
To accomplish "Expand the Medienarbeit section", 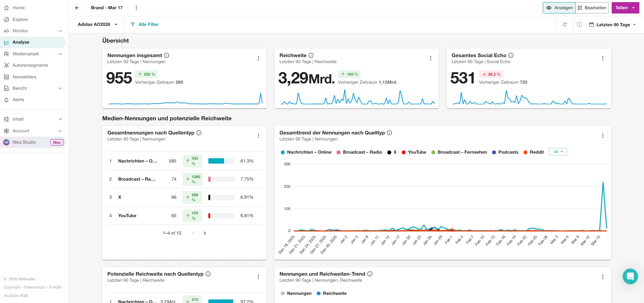I will 60,54.
